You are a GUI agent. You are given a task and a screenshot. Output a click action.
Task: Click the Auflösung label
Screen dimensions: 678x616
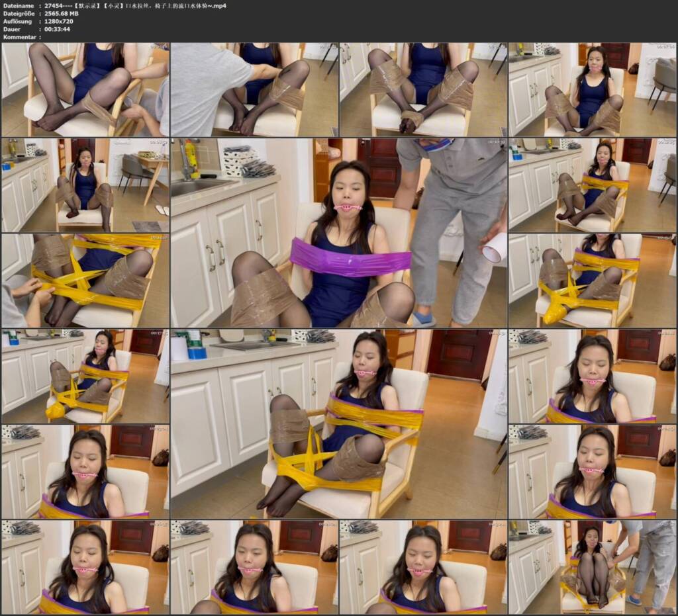(18, 21)
